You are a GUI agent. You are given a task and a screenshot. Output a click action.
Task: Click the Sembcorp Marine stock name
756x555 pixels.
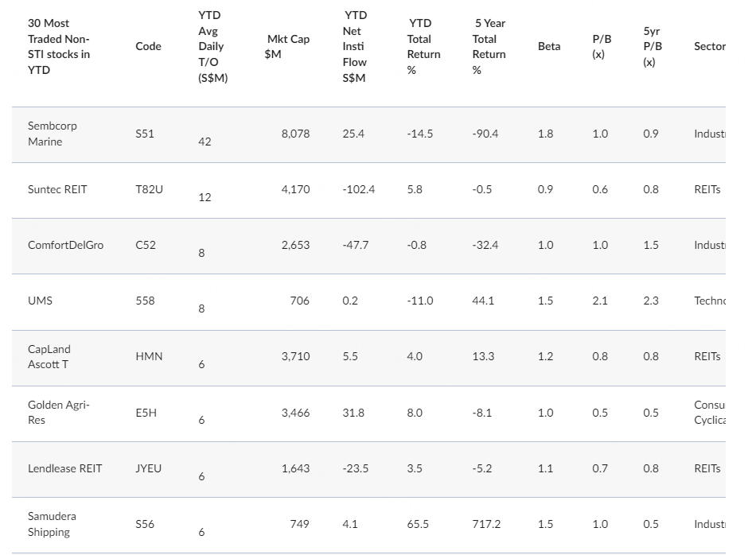pos(52,134)
